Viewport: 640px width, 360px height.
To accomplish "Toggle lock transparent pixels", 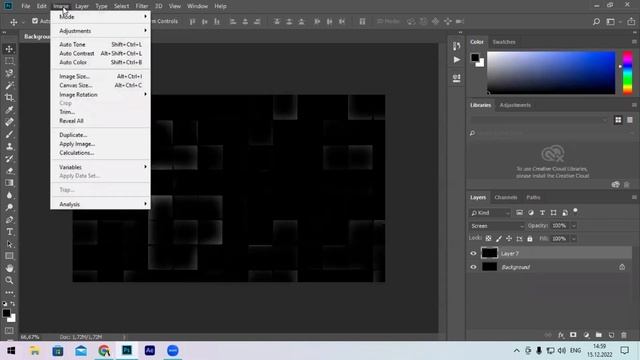I will point(489,239).
